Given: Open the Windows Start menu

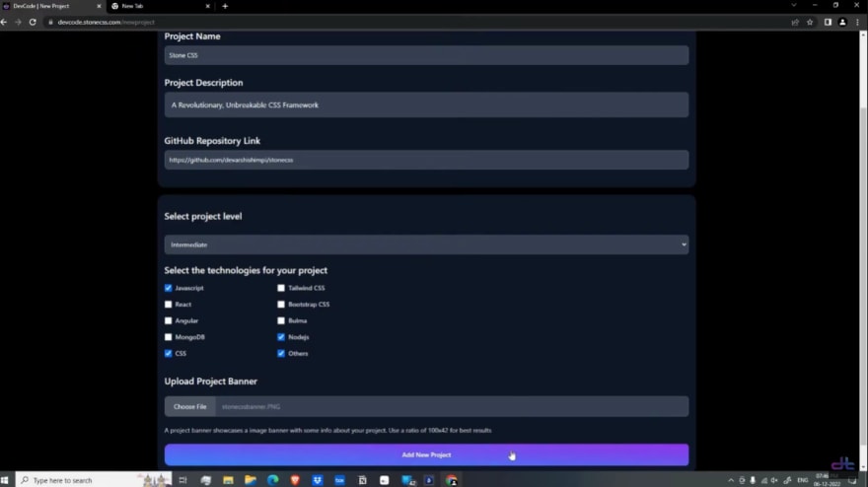Looking at the screenshot, I should tap(5, 480).
